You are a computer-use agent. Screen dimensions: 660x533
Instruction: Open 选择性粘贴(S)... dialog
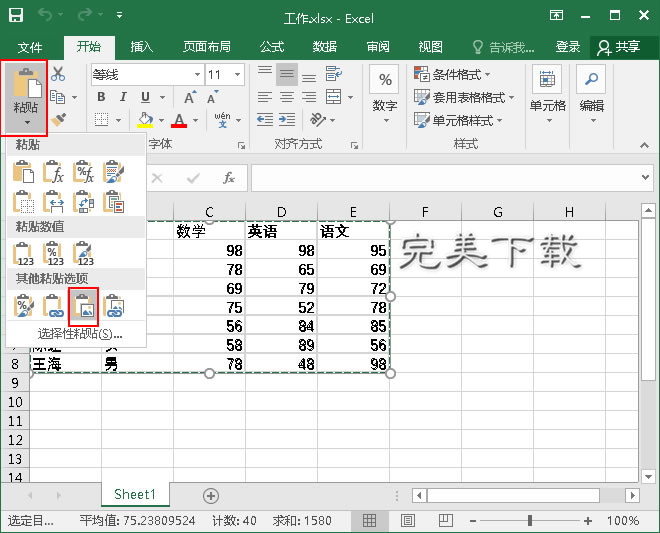click(80, 333)
